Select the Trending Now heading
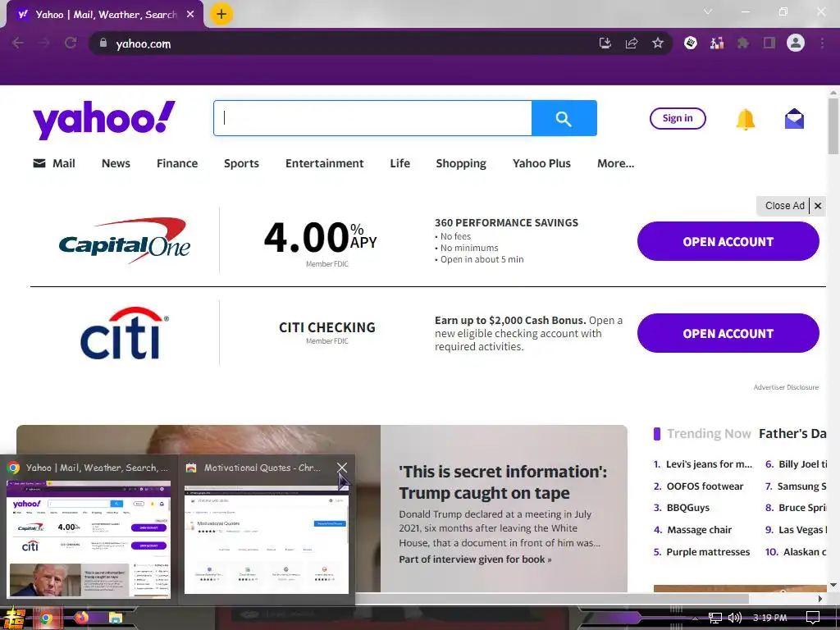The height and width of the screenshot is (630, 840). point(709,433)
